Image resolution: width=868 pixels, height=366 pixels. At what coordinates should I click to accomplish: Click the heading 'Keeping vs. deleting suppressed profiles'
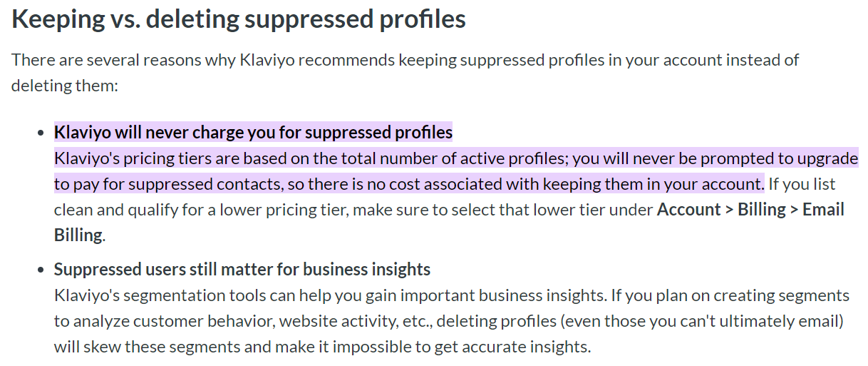pos(239,20)
